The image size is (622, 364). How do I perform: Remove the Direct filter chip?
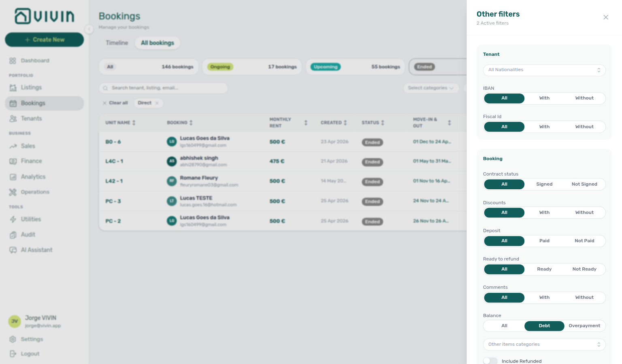157,103
